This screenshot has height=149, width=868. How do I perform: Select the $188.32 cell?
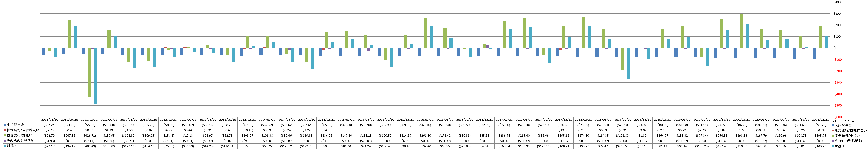click(682, 136)
